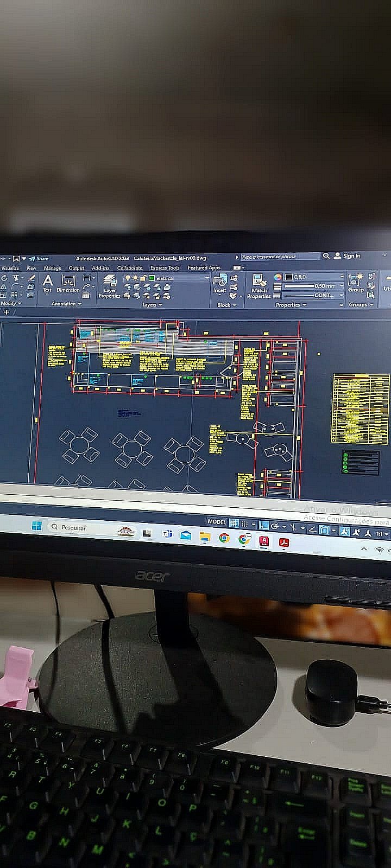Click the search magnifier icon

click(x=326, y=256)
